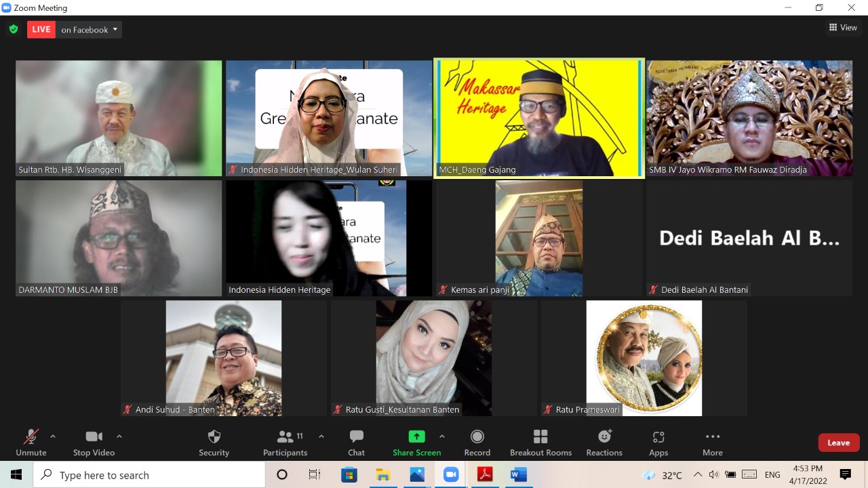The height and width of the screenshot is (488, 868).
Task: Open the Participants panel
Action: tap(285, 443)
